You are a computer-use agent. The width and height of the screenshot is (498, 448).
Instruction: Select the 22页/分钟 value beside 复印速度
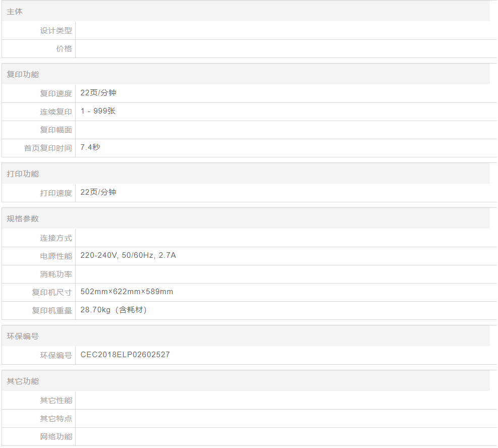click(x=98, y=93)
